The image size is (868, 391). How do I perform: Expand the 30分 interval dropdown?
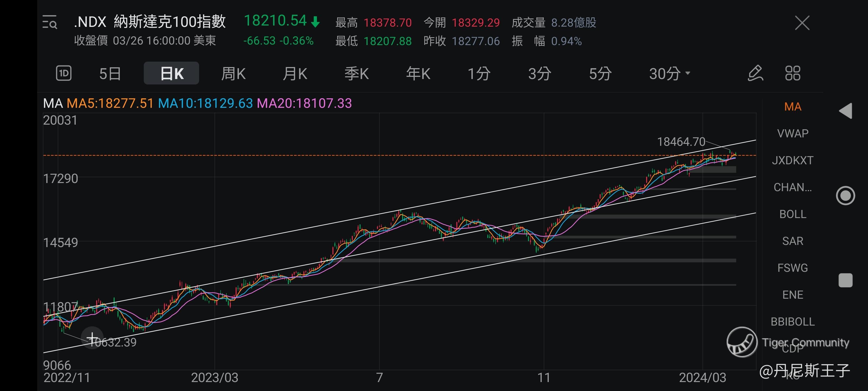coord(669,73)
